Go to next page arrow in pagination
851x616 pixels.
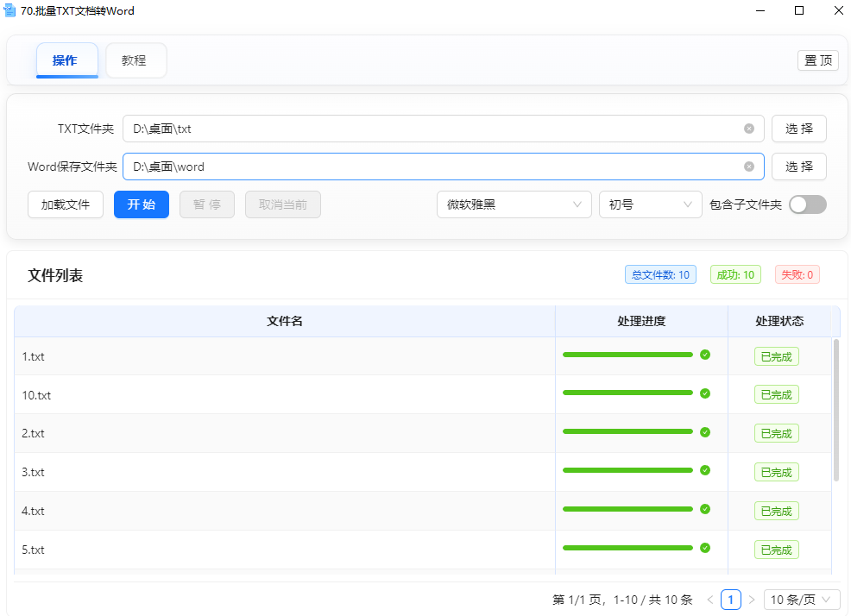(752, 600)
